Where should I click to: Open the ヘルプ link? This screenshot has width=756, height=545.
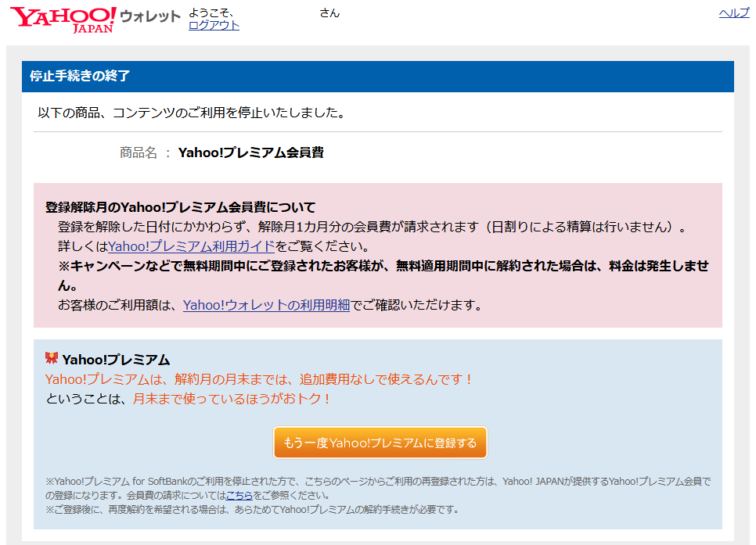tap(734, 13)
